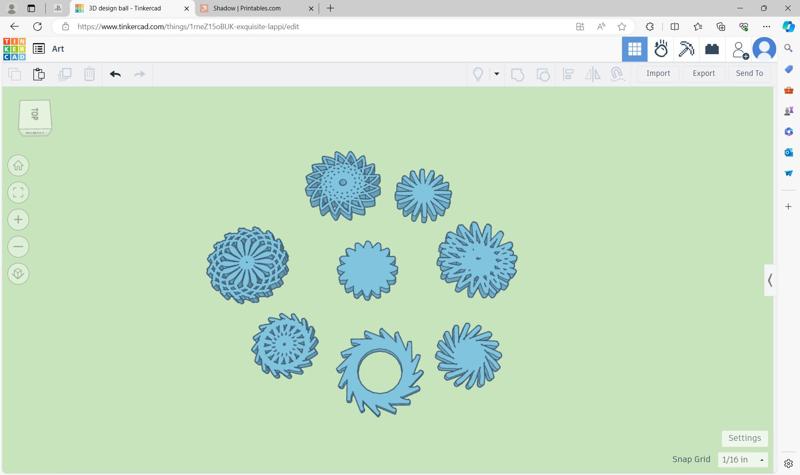The height and width of the screenshot is (475, 800).
Task: Select the top dotted star flower shape
Action: click(343, 185)
